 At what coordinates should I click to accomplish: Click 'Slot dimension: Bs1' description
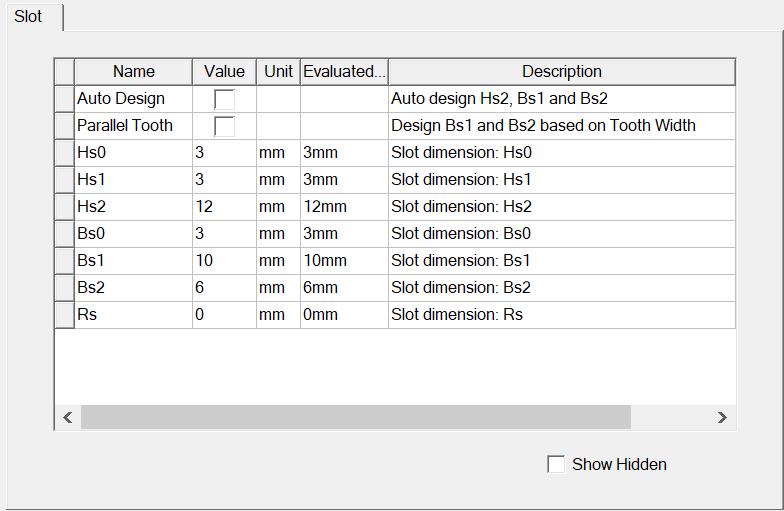(x=562, y=260)
